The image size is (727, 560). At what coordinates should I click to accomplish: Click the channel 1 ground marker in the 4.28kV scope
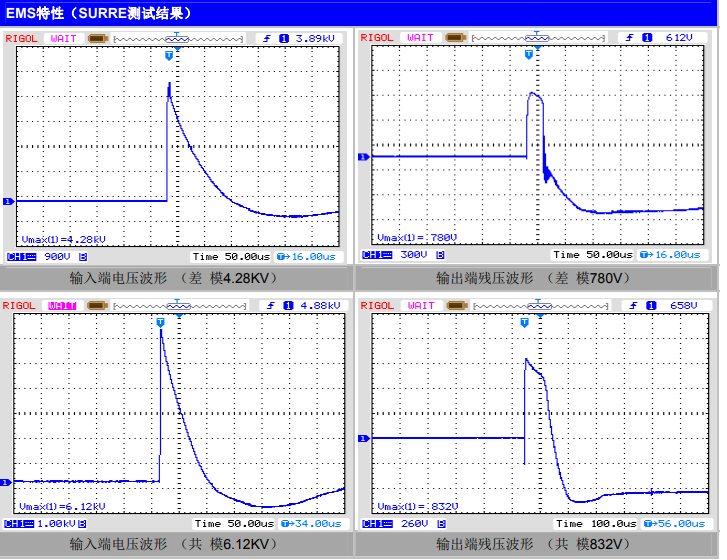pos(9,202)
